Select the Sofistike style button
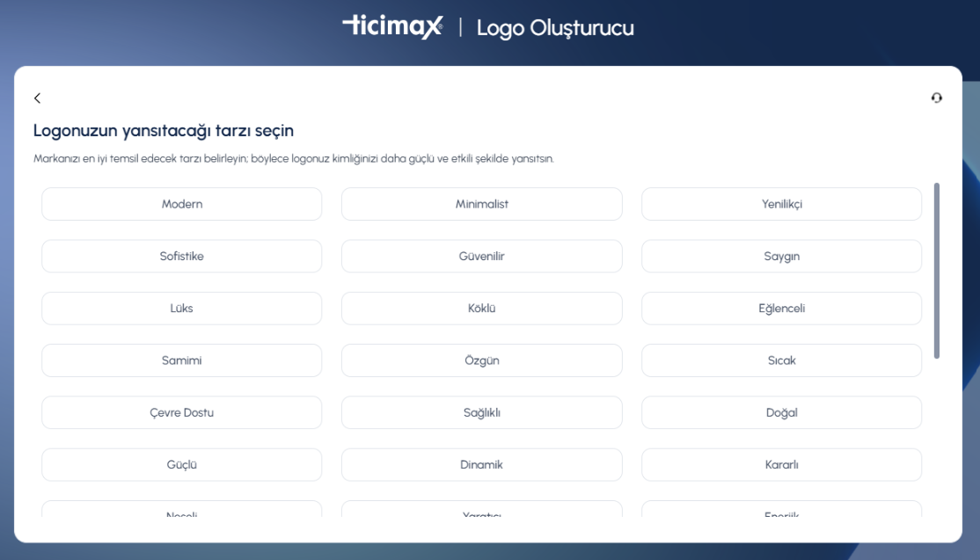This screenshot has height=560, width=980. [182, 257]
